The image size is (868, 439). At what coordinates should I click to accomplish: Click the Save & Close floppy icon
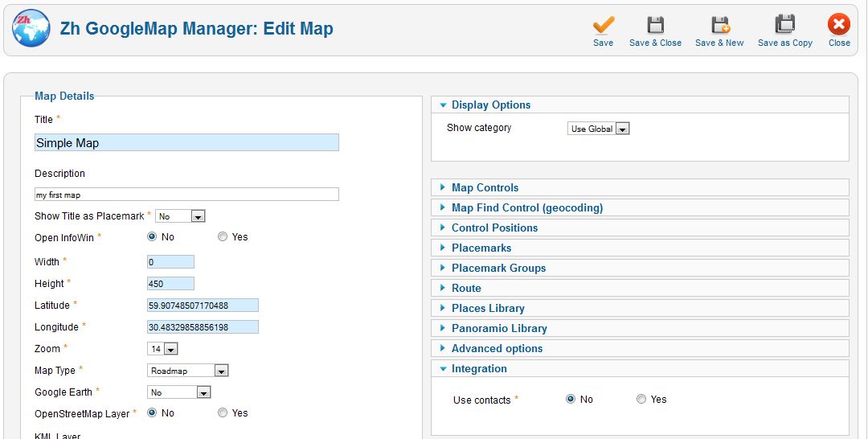pos(655,25)
